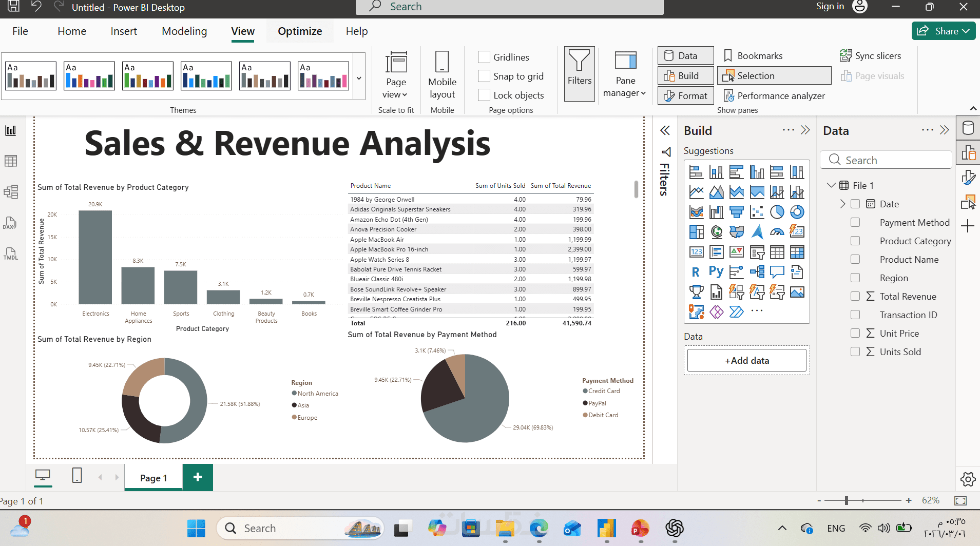
Task: Click Sign in
Action: [x=830, y=7]
